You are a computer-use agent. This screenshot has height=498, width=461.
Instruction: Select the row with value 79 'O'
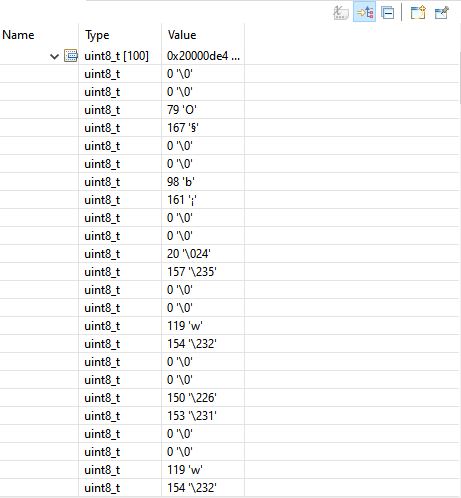pyautogui.click(x=230, y=110)
